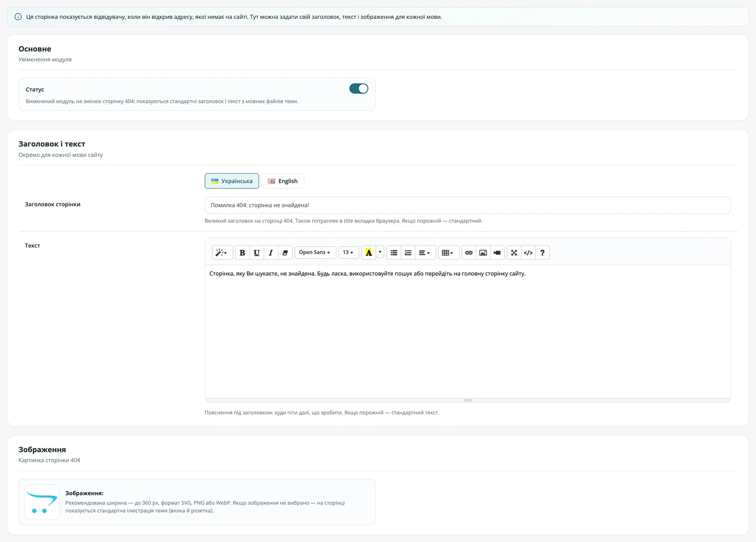Screen dimensions: 756x542
Task: Click the 'Картинка сторінки 404' subtitle
Action: 49,460
